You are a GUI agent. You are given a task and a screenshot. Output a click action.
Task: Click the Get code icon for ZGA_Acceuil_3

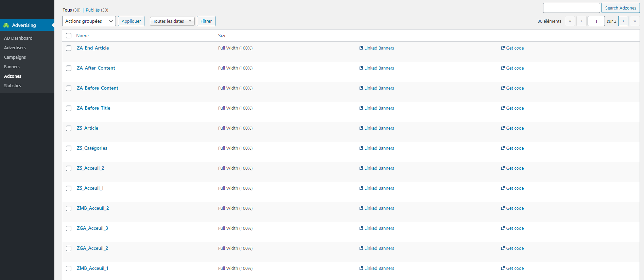(x=503, y=228)
